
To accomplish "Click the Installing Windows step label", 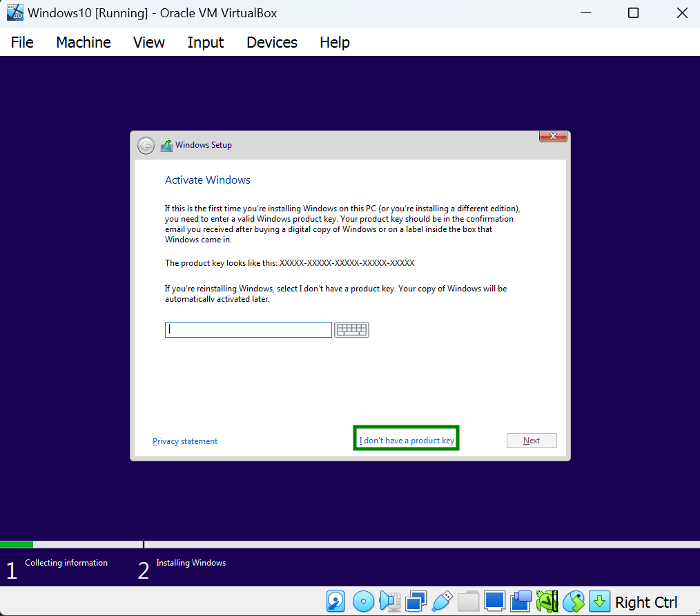I will pyautogui.click(x=191, y=563).
